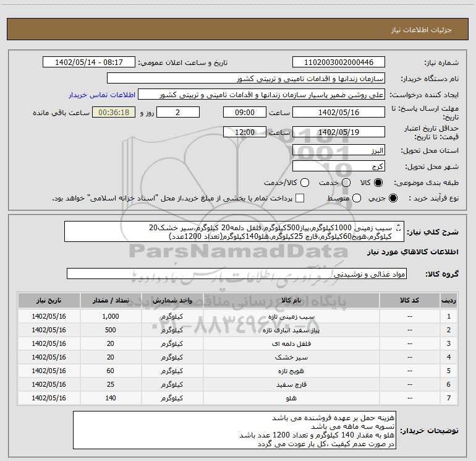Click the unit cell کیلوگرم for سیر خشک
Viewport: 476px width, 461px height.
pos(172,358)
